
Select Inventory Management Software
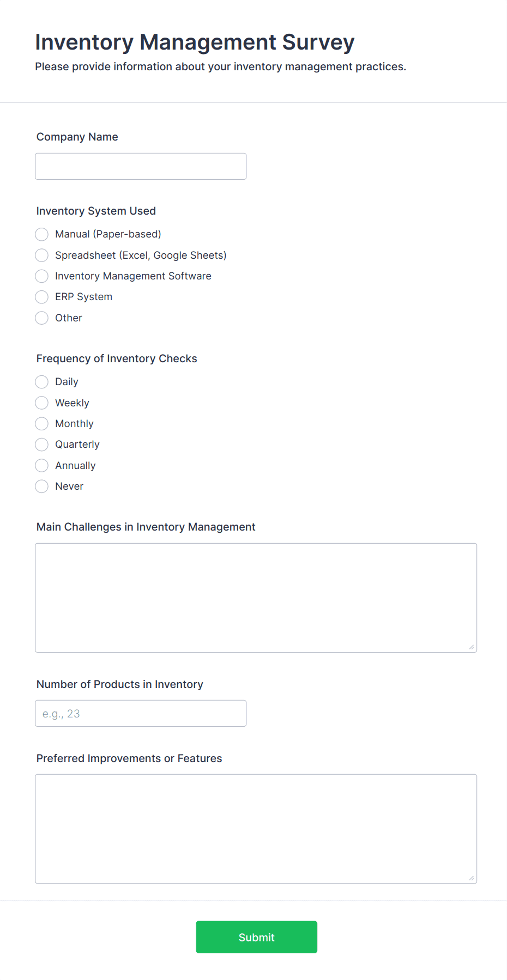click(41, 276)
